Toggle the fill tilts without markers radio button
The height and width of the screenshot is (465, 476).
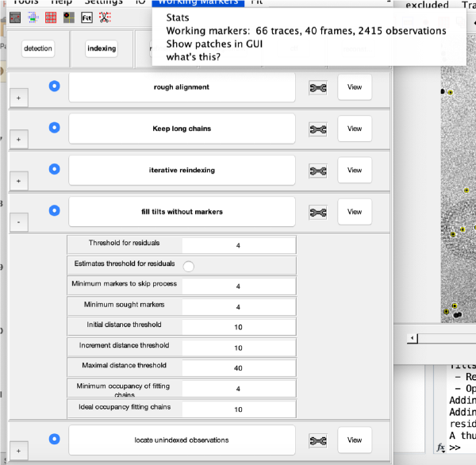pyautogui.click(x=54, y=210)
